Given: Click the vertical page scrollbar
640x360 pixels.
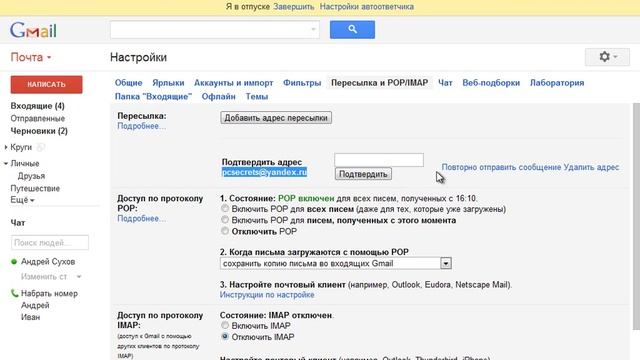Looking at the screenshot, I should click(636, 216).
